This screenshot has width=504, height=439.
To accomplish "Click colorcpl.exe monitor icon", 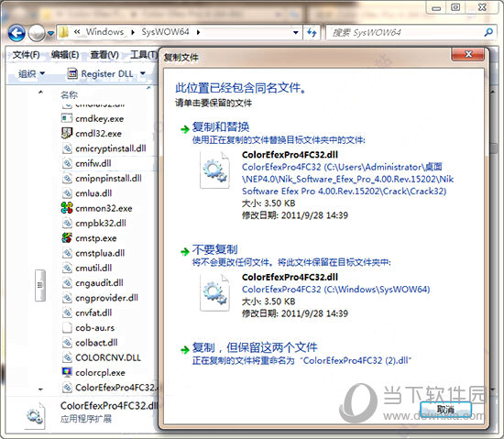I will pos(67,372).
